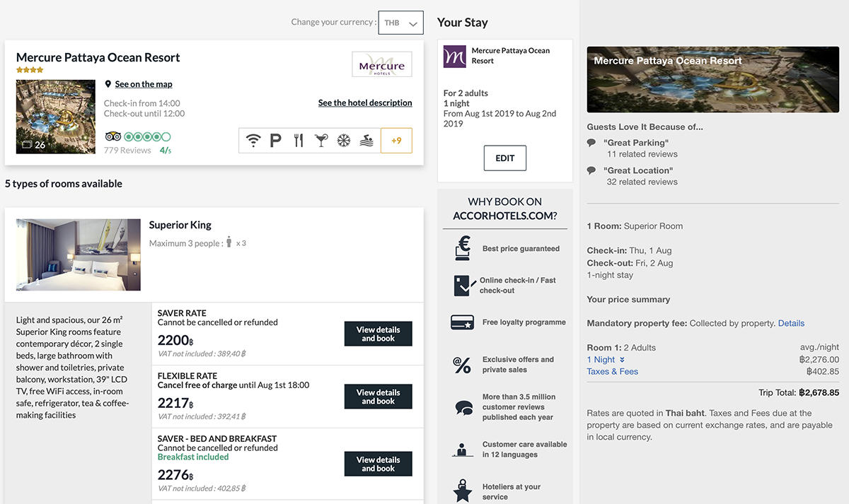849x504 pixels.
Task: Book the Saver Bed and Breakfast rate
Action: (379, 464)
